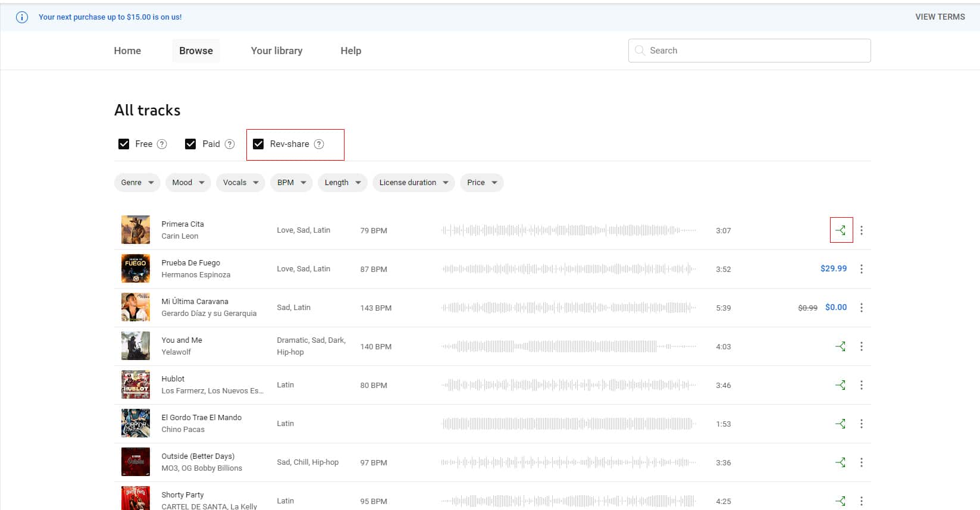The image size is (980, 510).
Task: Uncheck the Free tracks checkbox
Action: coord(124,144)
